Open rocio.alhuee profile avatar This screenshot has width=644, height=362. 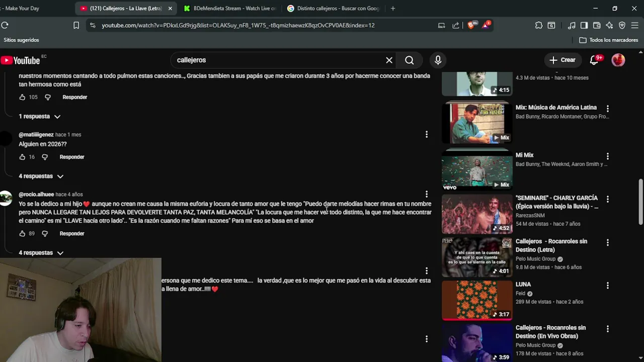6,198
